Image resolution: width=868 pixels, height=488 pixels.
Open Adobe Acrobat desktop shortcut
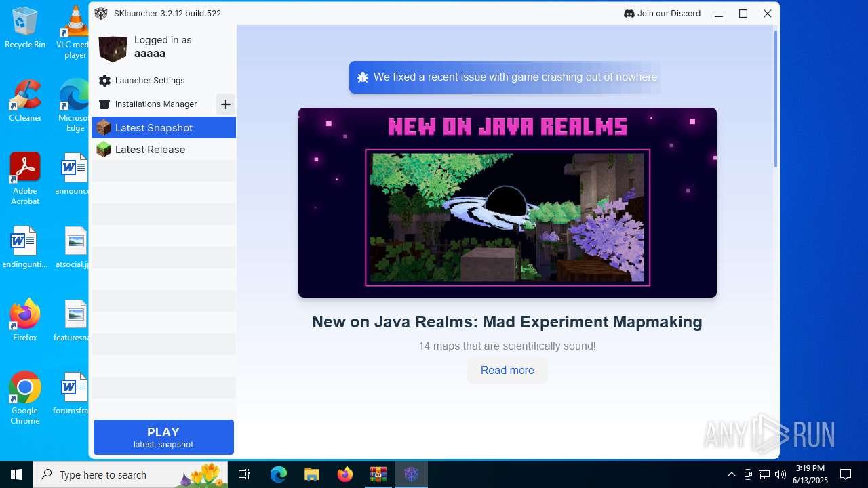[x=25, y=179]
